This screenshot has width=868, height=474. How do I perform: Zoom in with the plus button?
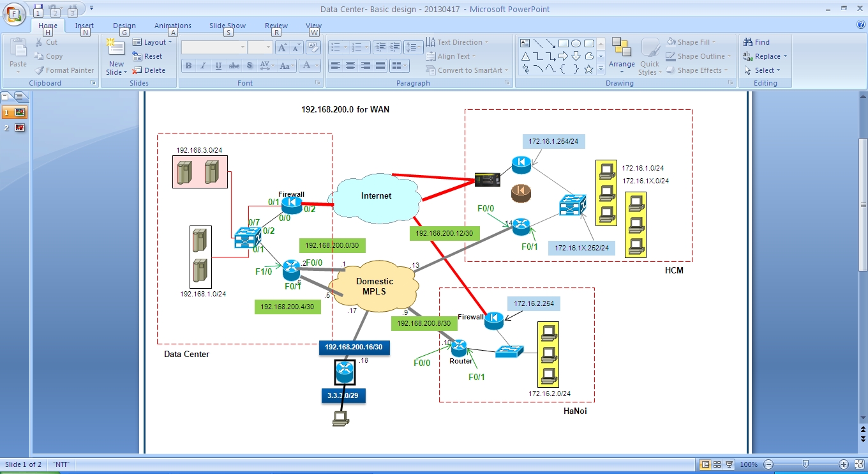pos(844,464)
